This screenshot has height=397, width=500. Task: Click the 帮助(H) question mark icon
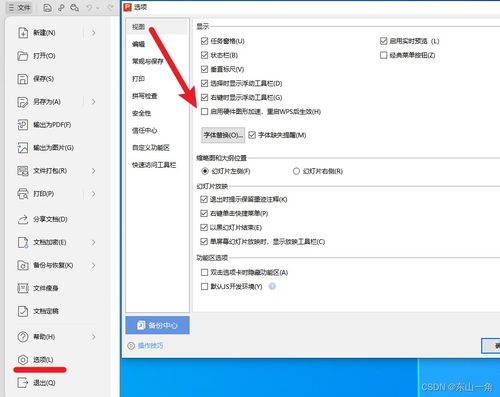(23, 337)
